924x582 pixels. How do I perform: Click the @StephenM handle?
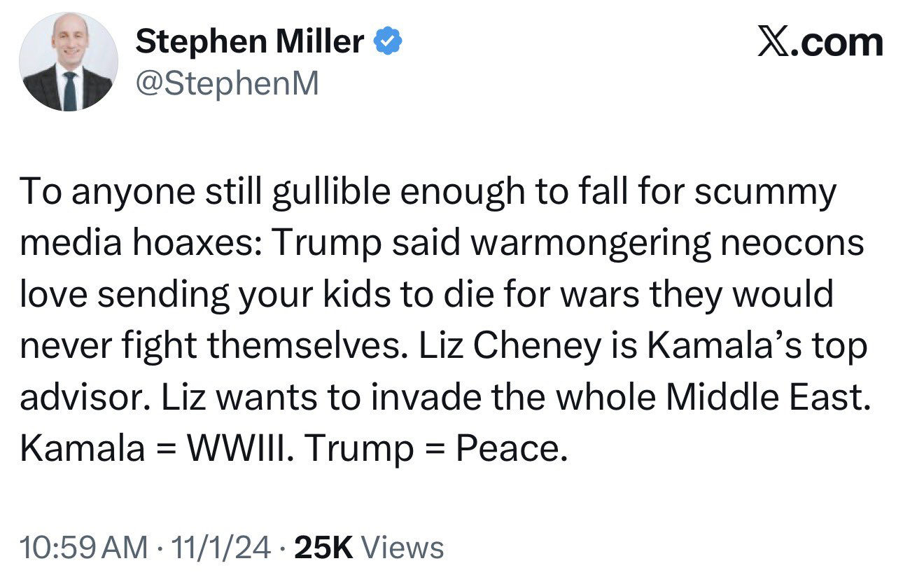(227, 83)
